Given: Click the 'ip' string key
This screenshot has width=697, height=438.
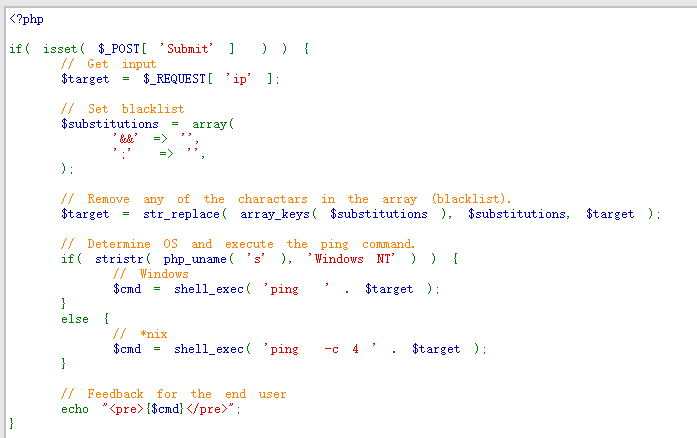Looking at the screenshot, I should point(243,79).
